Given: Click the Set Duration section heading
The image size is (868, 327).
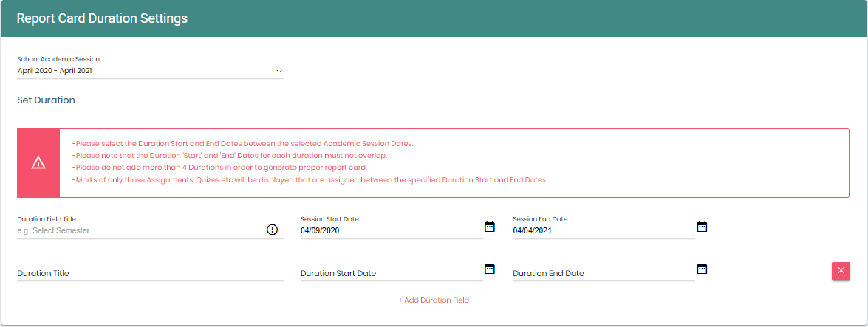Looking at the screenshot, I should tap(46, 100).
